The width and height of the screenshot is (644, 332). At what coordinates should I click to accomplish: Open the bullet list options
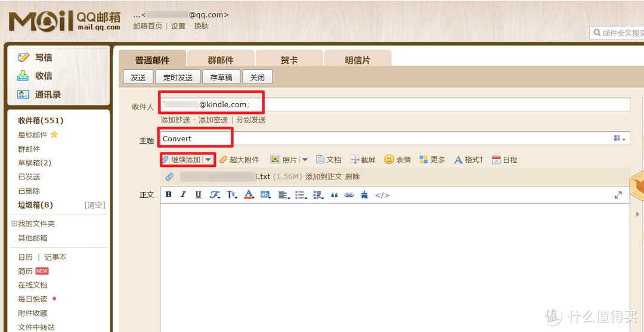coord(301,196)
